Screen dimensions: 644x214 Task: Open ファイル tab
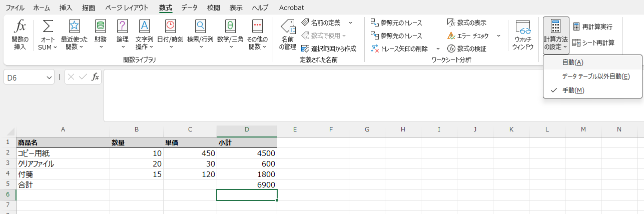pos(15,7)
